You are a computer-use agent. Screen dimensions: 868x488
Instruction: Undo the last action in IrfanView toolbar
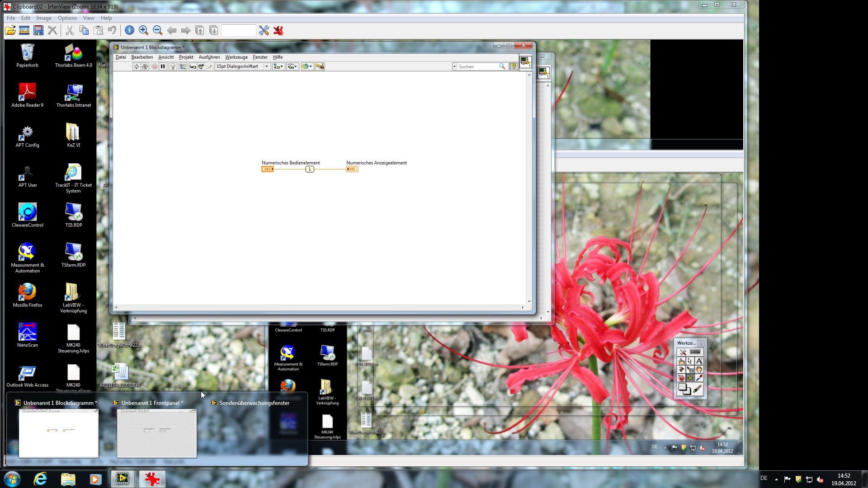[x=112, y=30]
